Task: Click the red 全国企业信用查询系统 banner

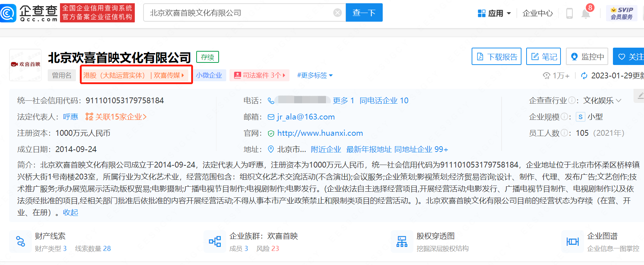Action: click(x=97, y=13)
